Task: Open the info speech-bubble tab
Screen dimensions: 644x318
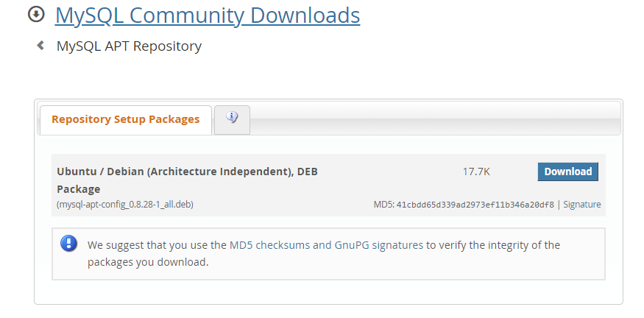Action: (x=232, y=118)
